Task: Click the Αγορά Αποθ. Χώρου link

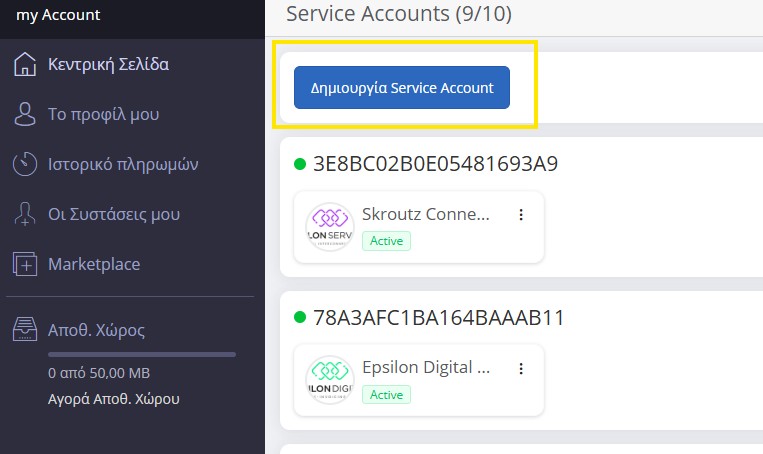Action: point(114,399)
